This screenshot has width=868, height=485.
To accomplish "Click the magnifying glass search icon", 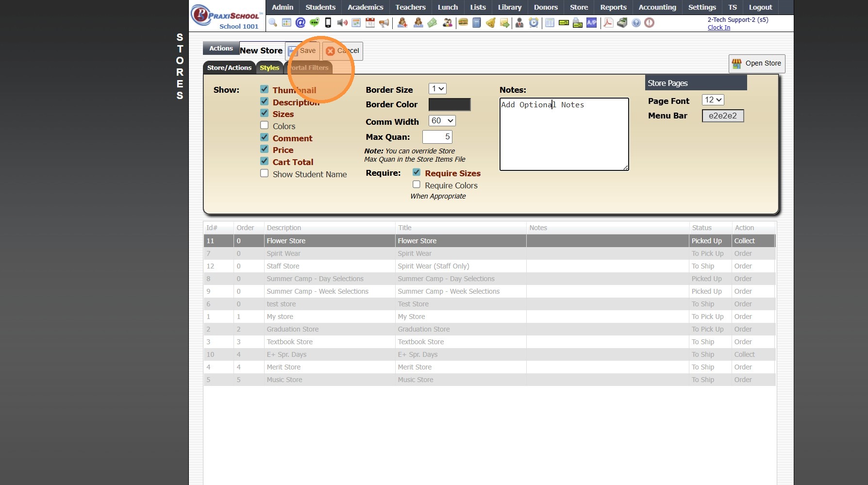I will 273,22.
